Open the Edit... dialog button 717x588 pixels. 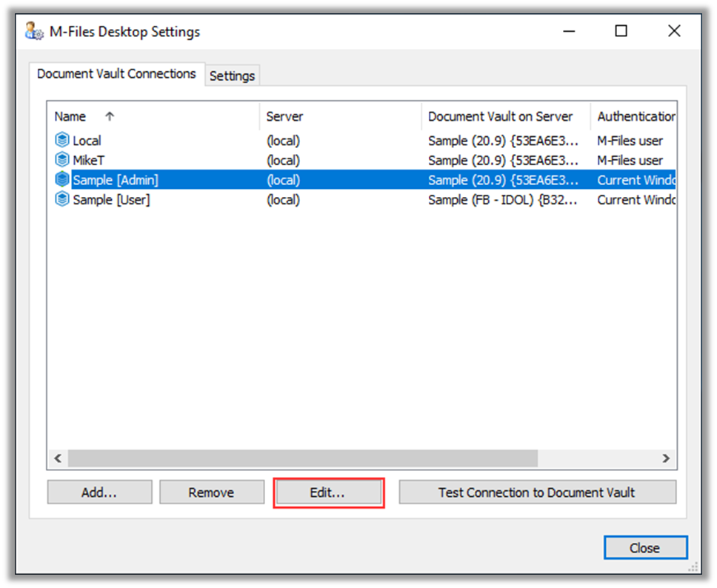[x=328, y=492]
